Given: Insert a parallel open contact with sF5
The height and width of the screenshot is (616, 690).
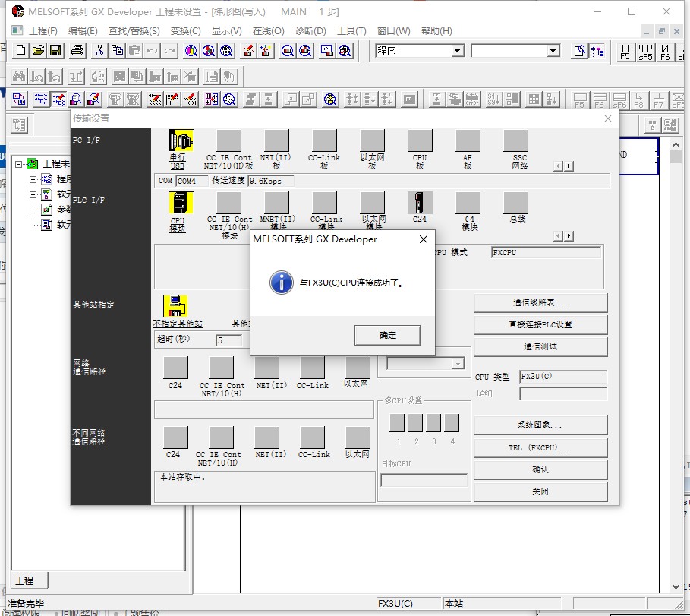Looking at the screenshot, I should pyautogui.click(x=645, y=52).
